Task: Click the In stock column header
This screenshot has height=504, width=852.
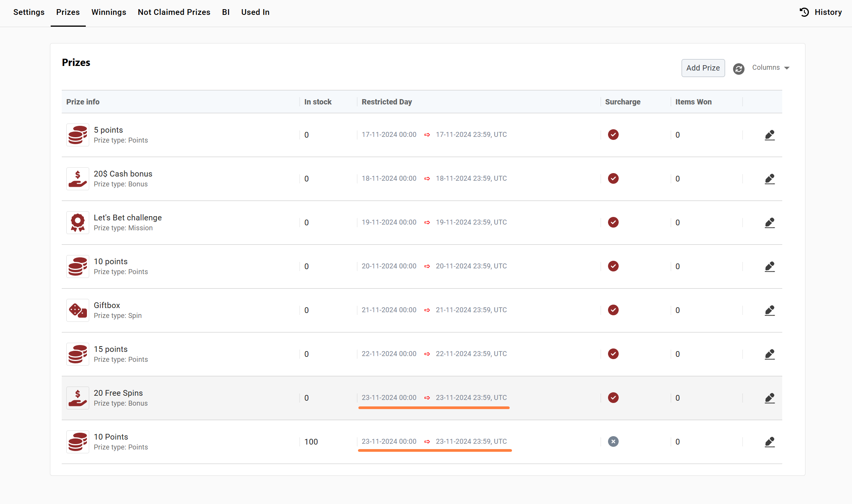Action: click(318, 102)
